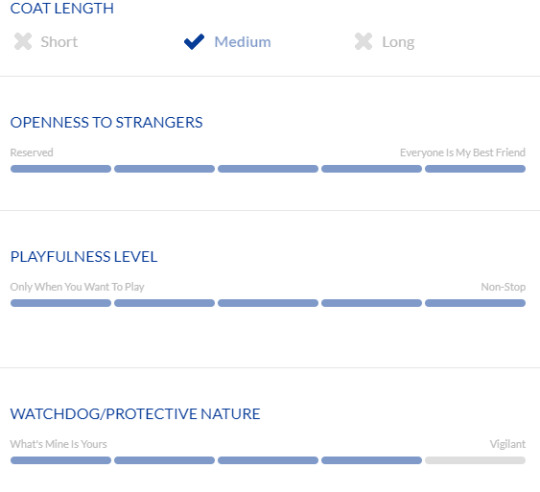Screen dimensions: 540x492
Task: Click the Non-Stop scale label
Action: point(503,287)
